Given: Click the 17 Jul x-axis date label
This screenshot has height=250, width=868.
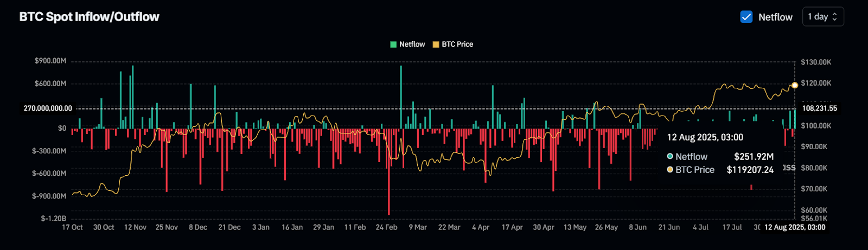Looking at the screenshot, I should [732, 227].
